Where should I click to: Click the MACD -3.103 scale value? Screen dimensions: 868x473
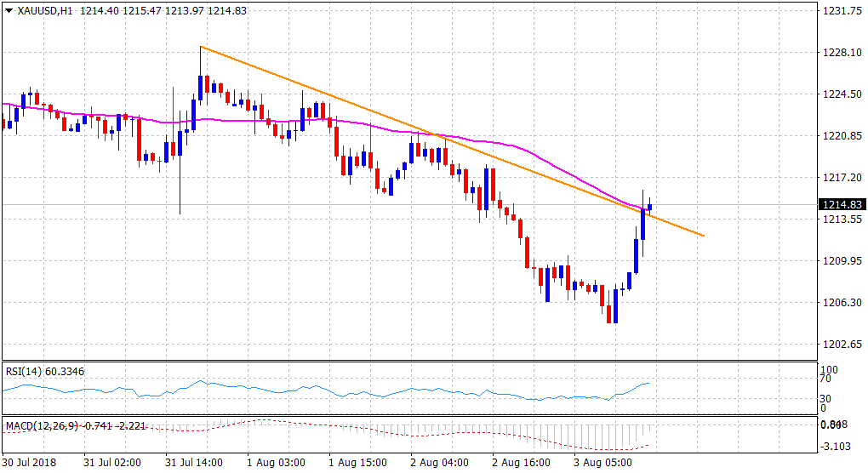click(x=837, y=447)
